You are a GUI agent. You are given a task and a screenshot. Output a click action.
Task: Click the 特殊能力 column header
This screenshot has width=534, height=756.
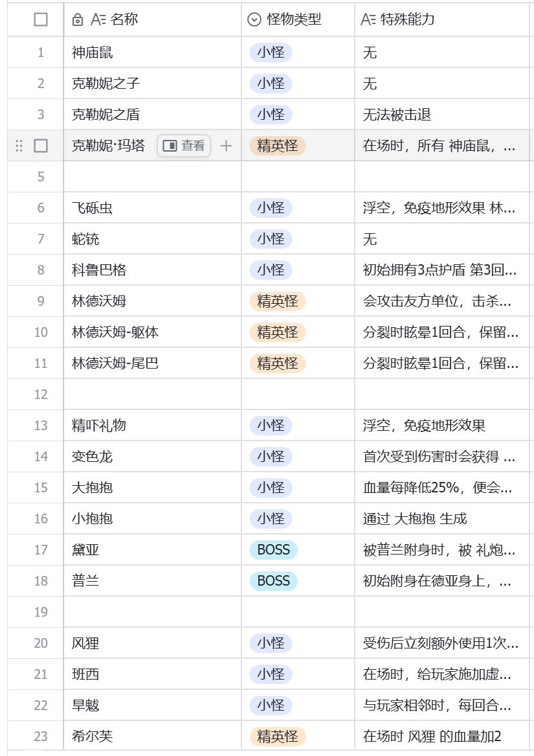click(x=441, y=20)
